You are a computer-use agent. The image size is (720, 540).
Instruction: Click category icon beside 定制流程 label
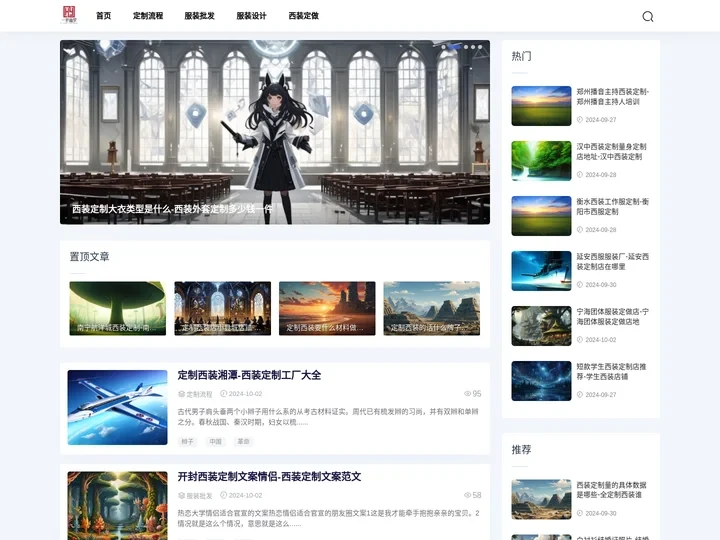coord(181,394)
